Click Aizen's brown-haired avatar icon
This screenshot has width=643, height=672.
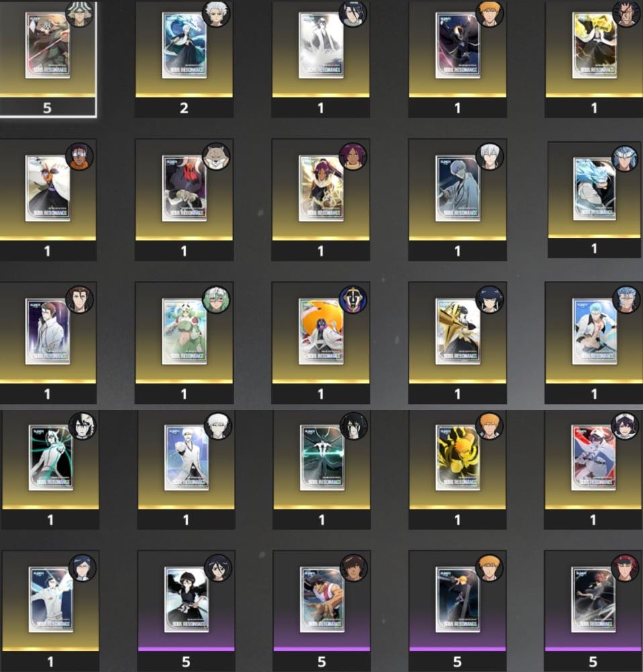79,299
